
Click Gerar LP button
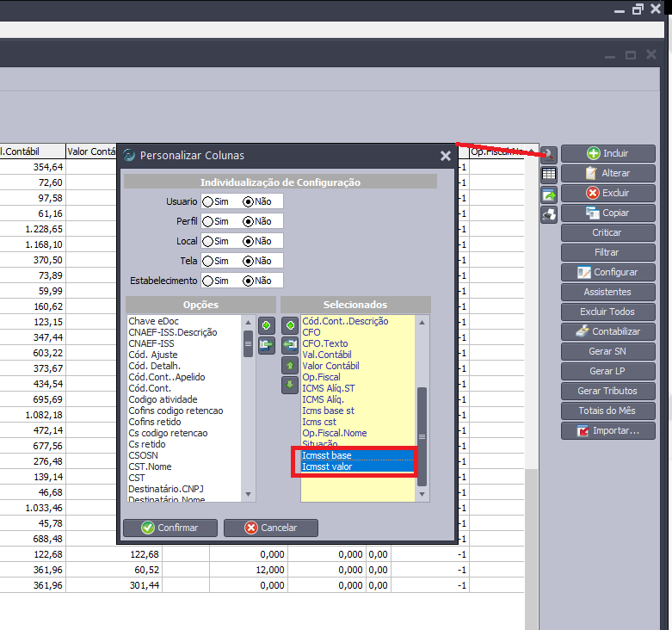tap(607, 371)
